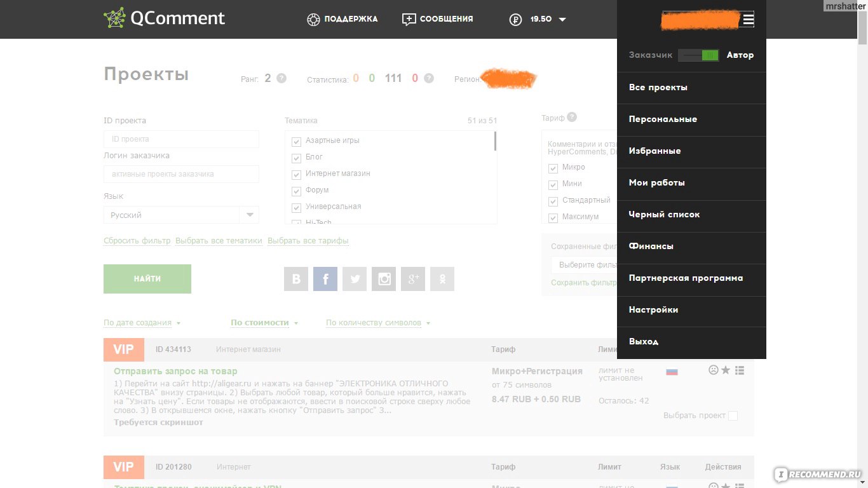Open saved filters Выберите dropdown
This screenshot has height=488, width=868.
click(x=583, y=264)
